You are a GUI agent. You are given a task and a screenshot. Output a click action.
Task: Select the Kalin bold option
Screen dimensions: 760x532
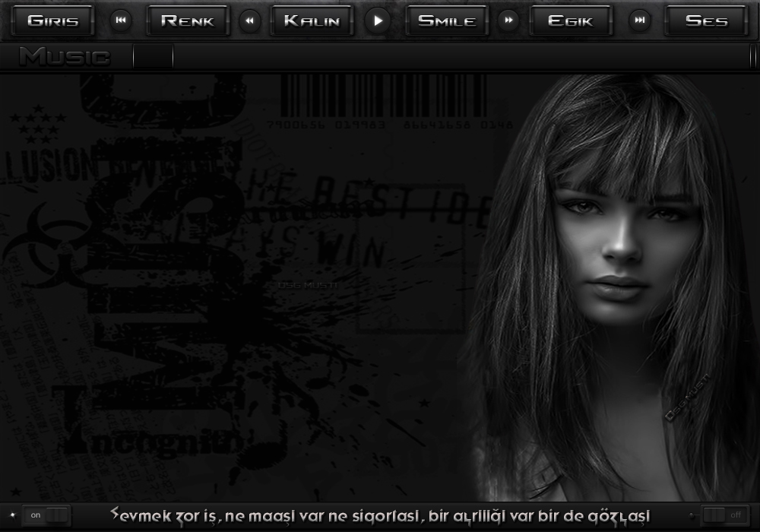pos(312,21)
